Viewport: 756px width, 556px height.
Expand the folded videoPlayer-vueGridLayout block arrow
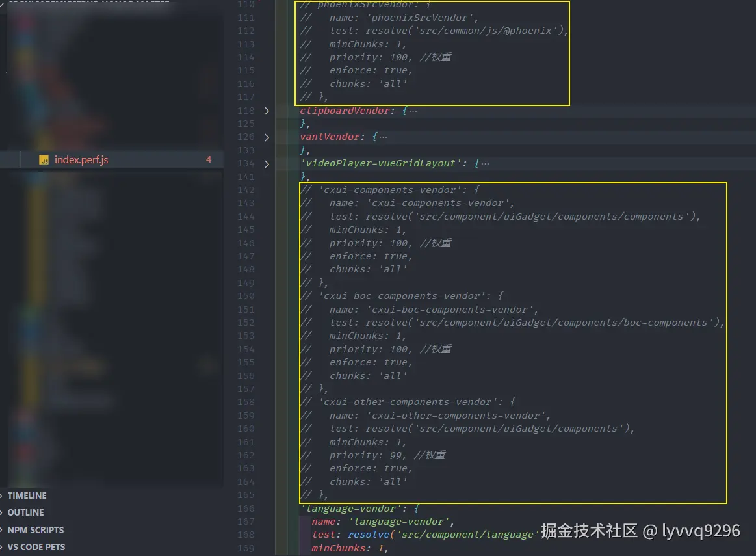pos(267,164)
